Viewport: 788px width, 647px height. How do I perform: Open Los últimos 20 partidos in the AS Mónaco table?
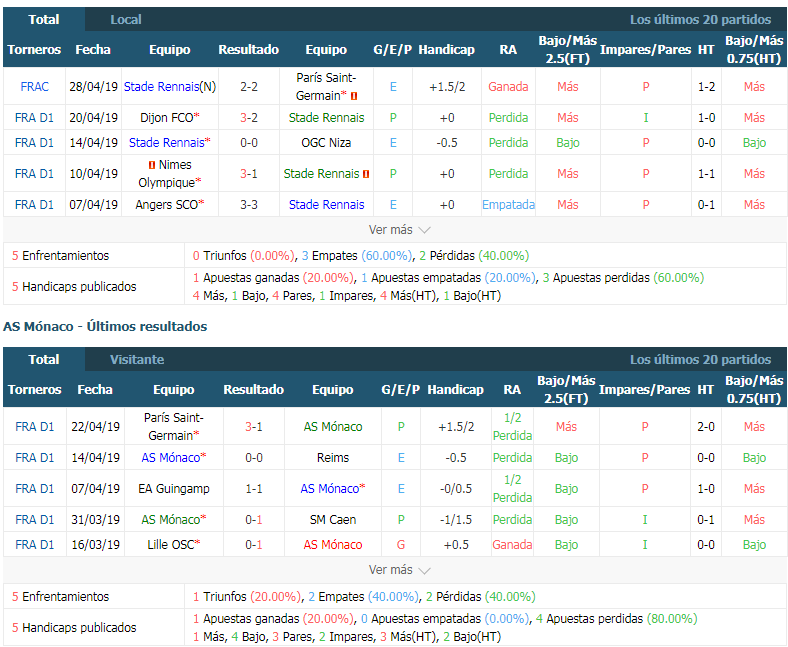700,359
